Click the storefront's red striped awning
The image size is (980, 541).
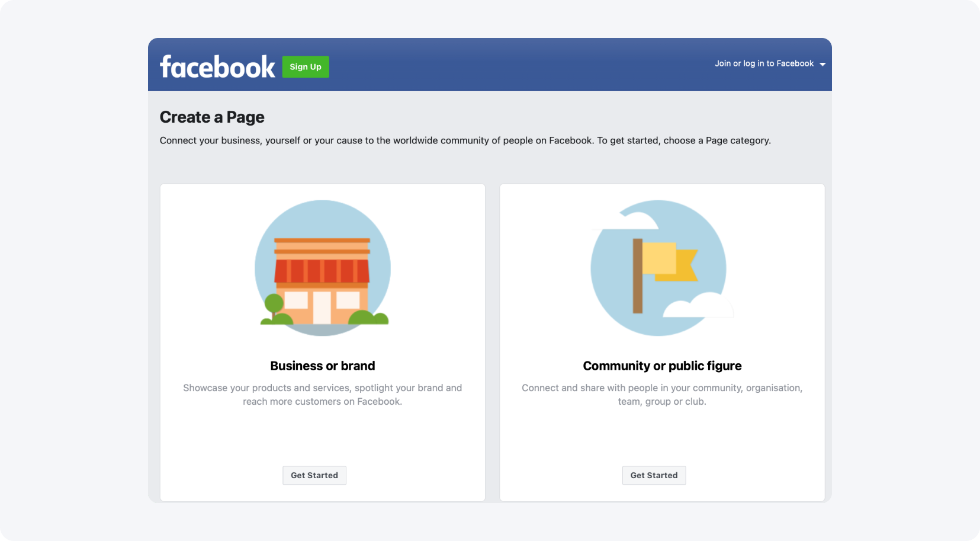[x=322, y=271]
